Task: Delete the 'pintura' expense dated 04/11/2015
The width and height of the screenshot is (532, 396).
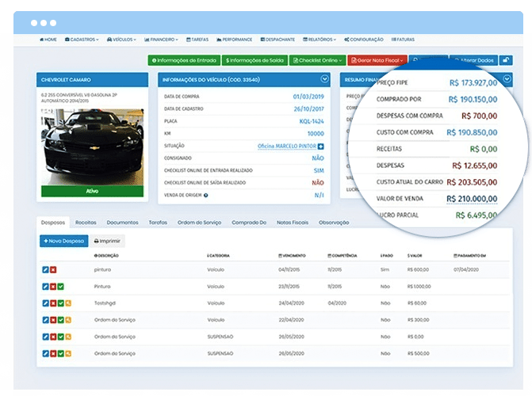Action: (x=53, y=269)
